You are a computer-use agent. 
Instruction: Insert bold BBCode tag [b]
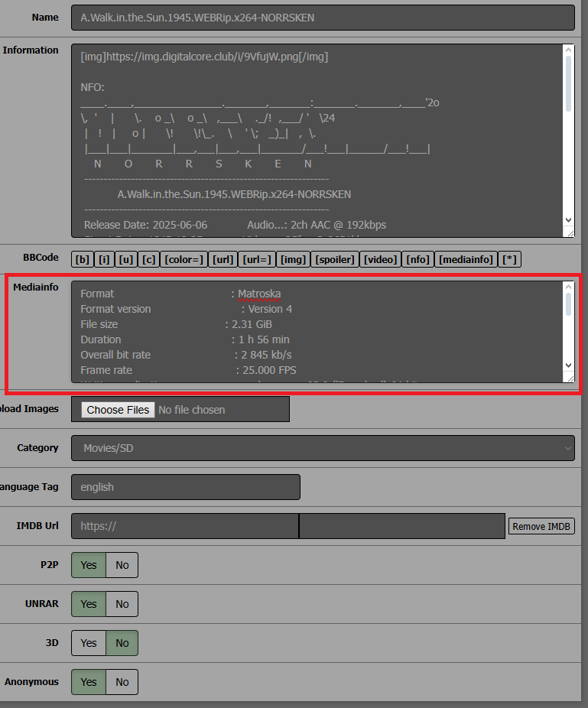tap(80, 259)
